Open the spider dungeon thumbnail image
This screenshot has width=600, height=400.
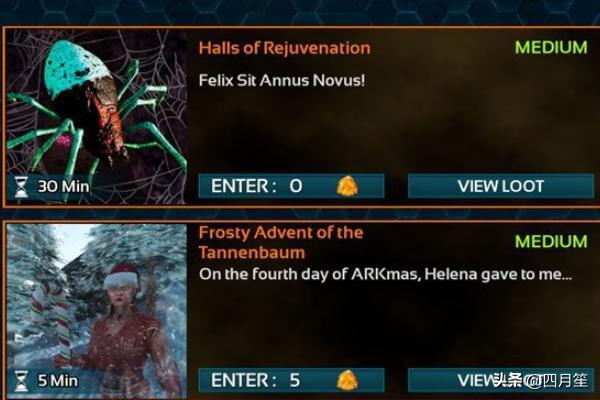tap(96, 116)
